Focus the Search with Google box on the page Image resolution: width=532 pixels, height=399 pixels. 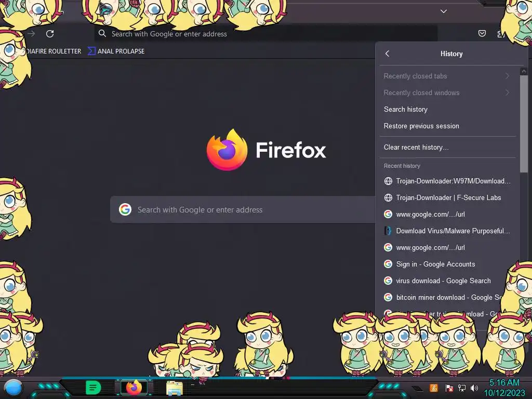pos(243,209)
